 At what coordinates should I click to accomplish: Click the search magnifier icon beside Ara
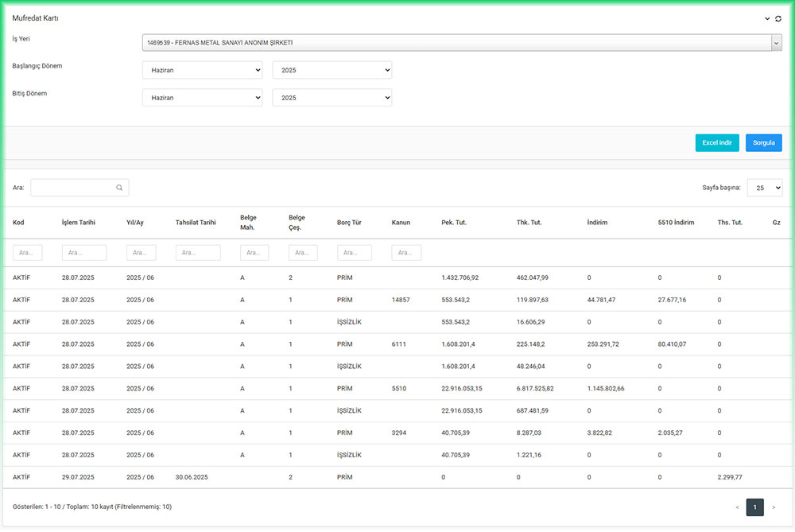point(119,188)
